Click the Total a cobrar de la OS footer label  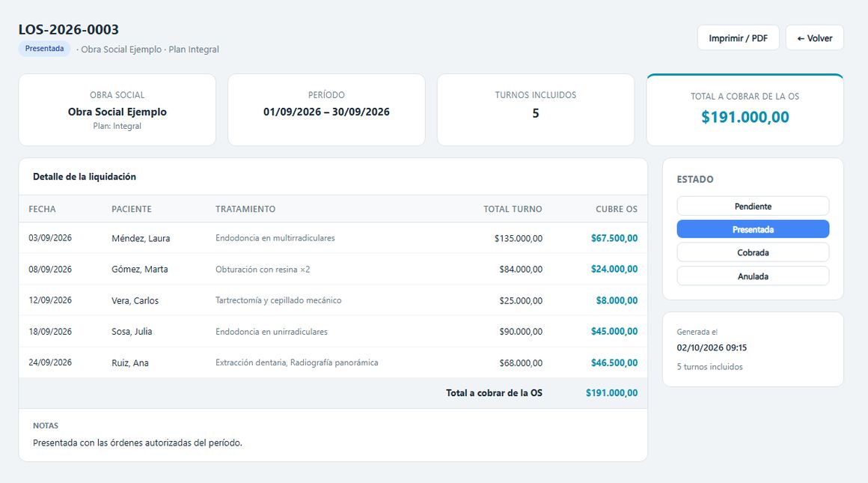pyautogui.click(x=495, y=392)
